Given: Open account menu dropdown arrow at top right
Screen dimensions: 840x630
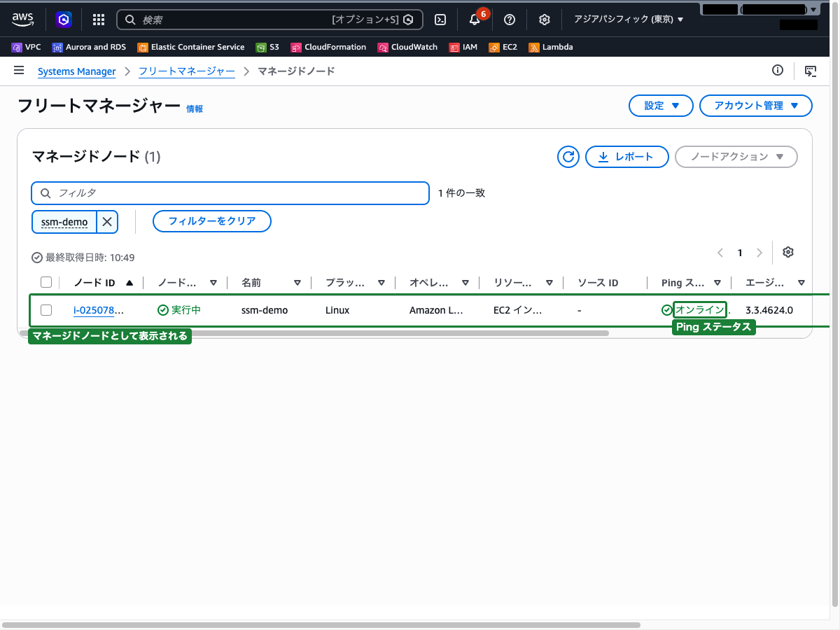Looking at the screenshot, I should 812,10.
